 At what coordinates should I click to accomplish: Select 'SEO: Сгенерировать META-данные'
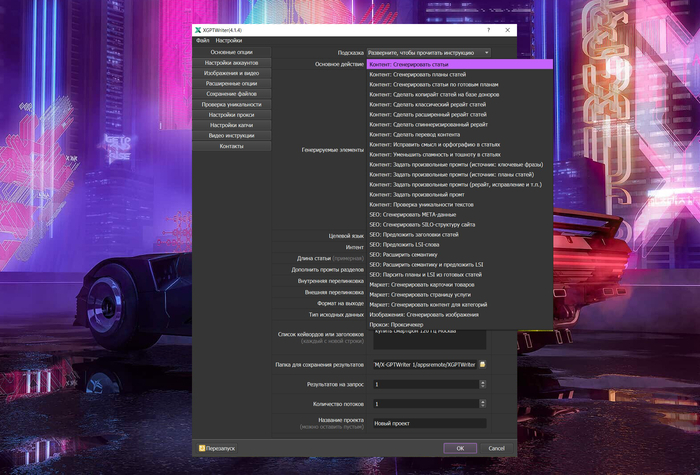coord(460,215)
